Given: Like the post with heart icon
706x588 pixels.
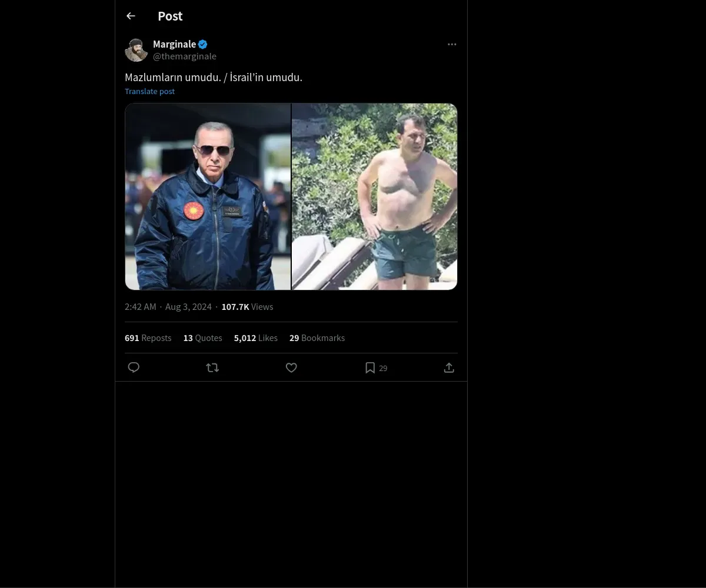Looking at the screenshot, I should 291,367.
